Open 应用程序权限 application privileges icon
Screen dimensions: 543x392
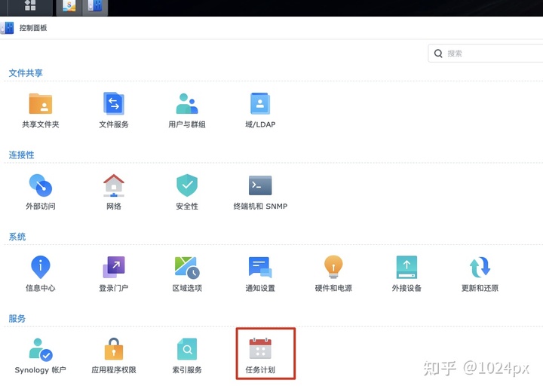pos(113,349)
